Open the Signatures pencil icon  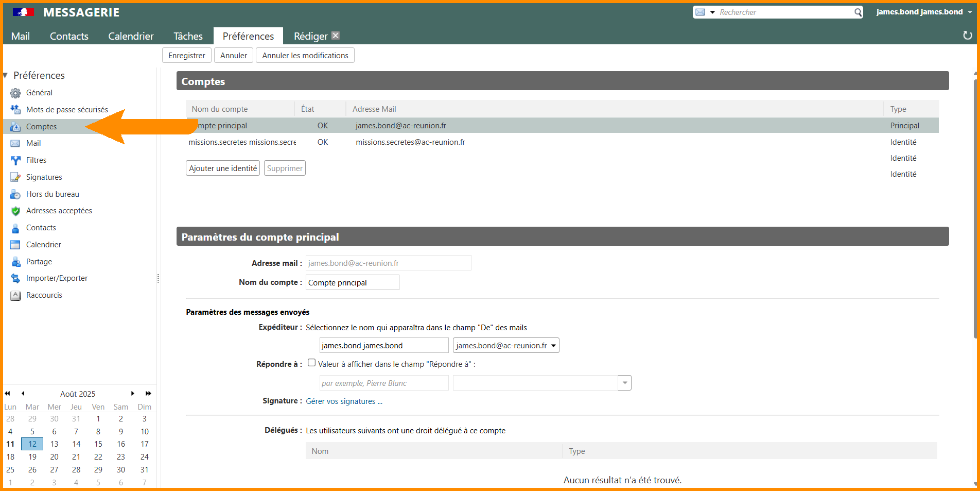[15, 177]
